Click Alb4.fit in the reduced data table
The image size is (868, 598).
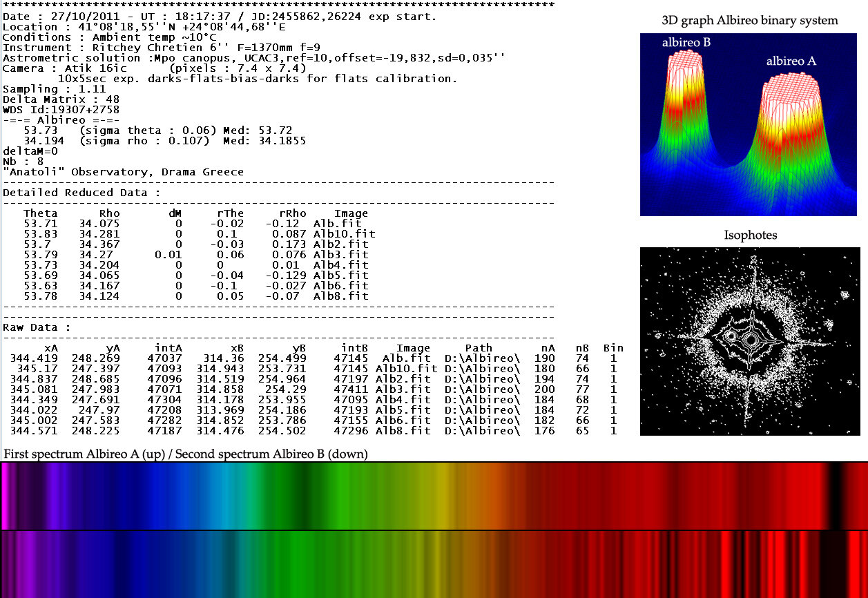tap(341, 265)
